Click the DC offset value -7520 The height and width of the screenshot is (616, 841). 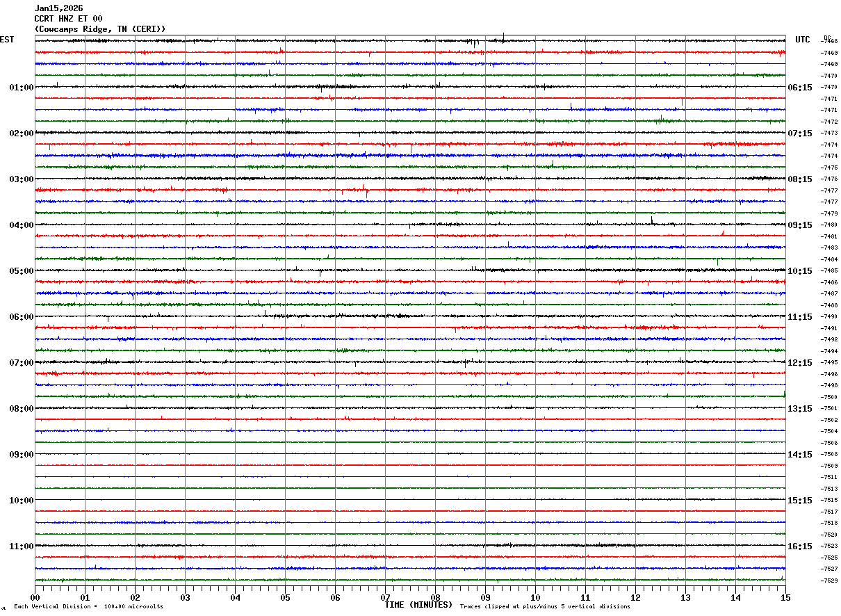click(x=829, y=535)
